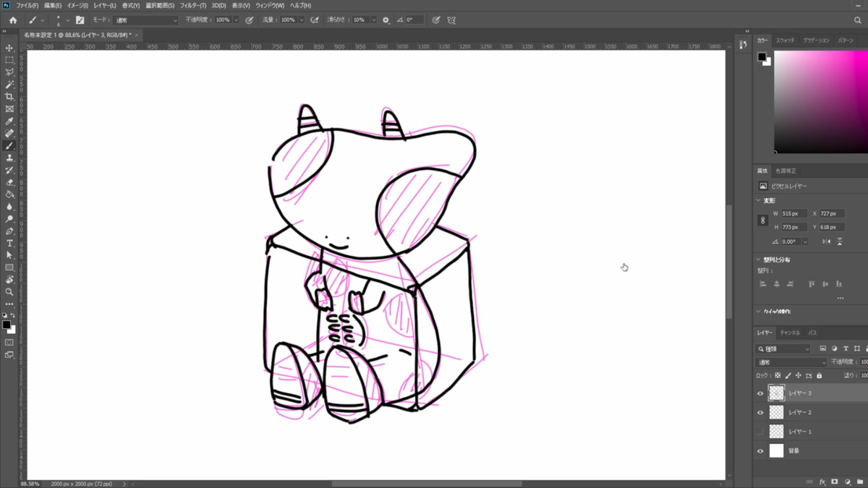Select the Eraser tool
Image resolution: width=868 pixels, height=488 pixels.
tap(9, 182)
